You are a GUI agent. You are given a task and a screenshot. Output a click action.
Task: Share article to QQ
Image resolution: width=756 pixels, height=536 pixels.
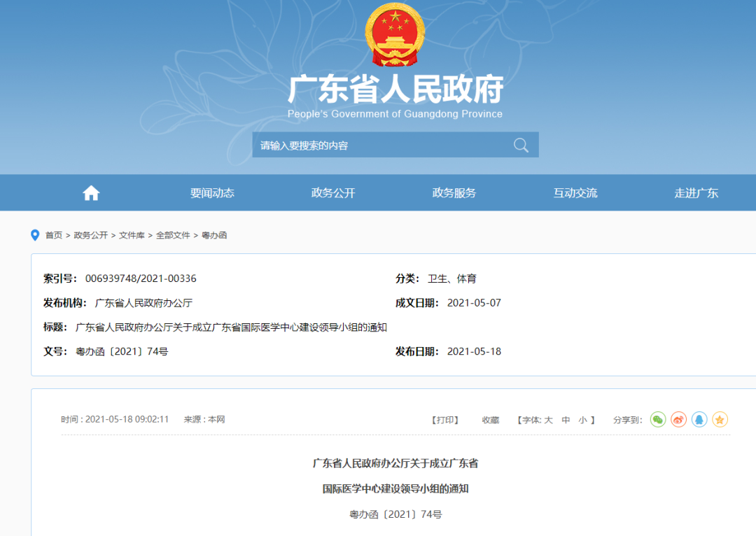pos(699,420)
